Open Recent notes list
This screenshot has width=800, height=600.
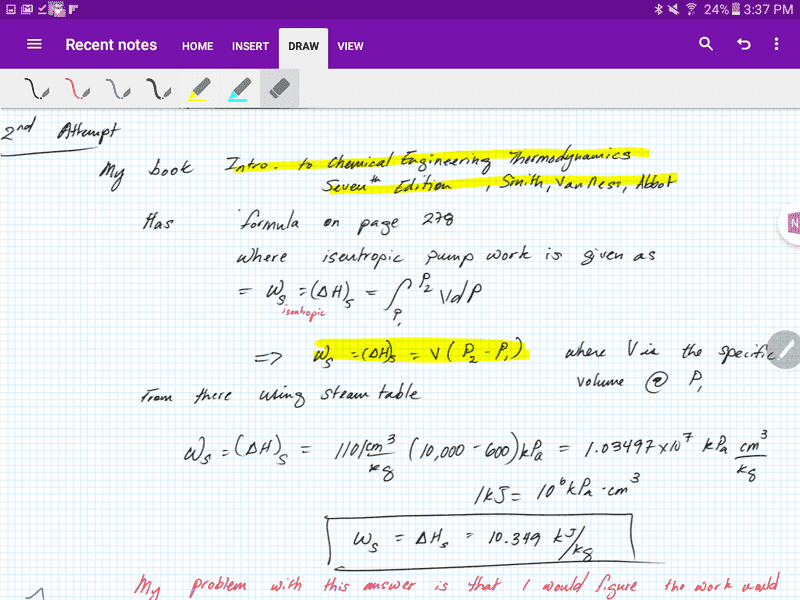[x=111, y=45]
